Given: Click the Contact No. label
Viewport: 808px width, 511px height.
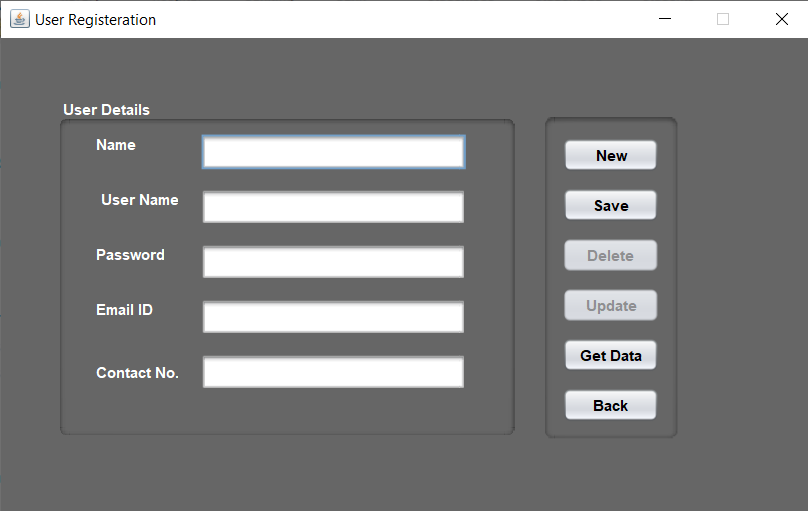Looking at the screenshot, I should tap(137, 373).
